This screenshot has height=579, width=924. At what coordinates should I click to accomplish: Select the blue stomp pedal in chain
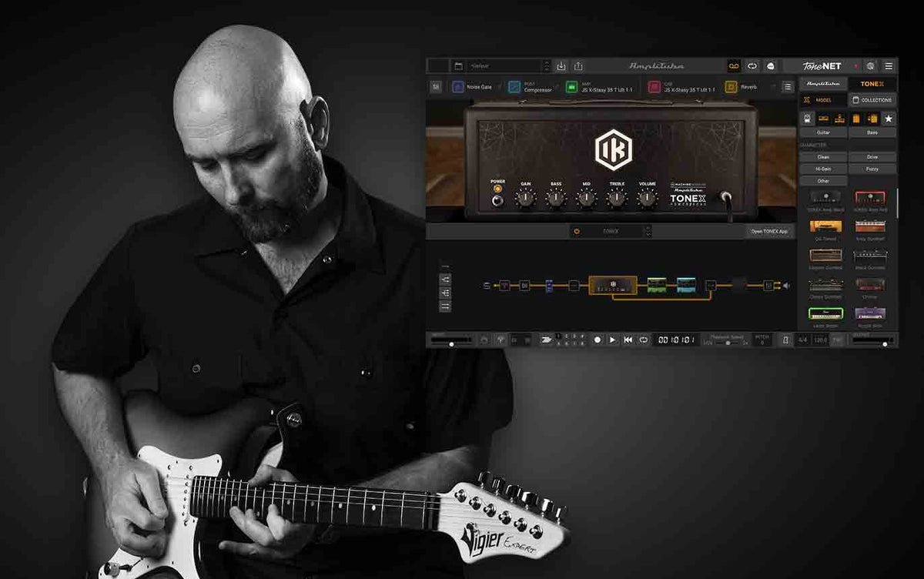pyautogui.click(x=549, y=286)
